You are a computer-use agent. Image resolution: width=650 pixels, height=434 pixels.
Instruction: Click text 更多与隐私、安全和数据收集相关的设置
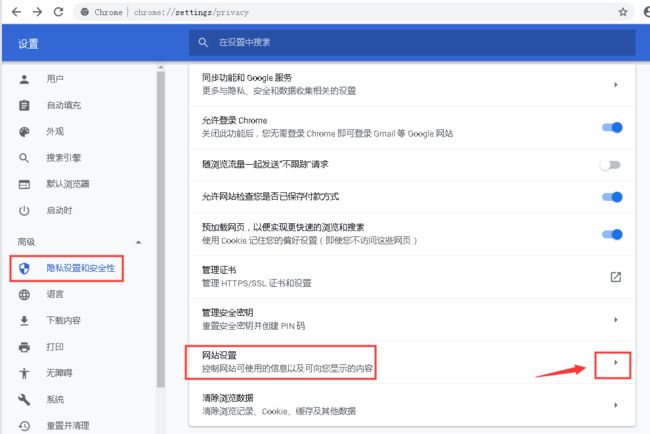click(x=279, y=91)
